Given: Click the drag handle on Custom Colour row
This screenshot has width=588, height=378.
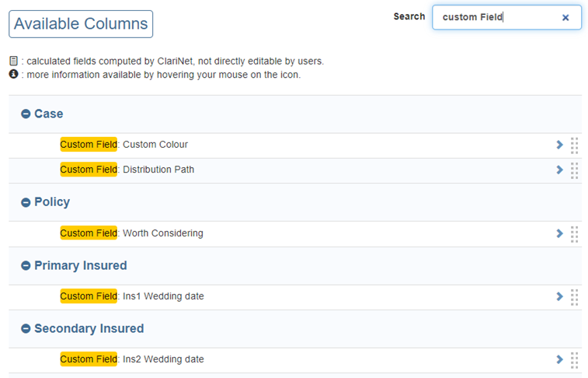Looking at the screenshot, I should [574, 145].
